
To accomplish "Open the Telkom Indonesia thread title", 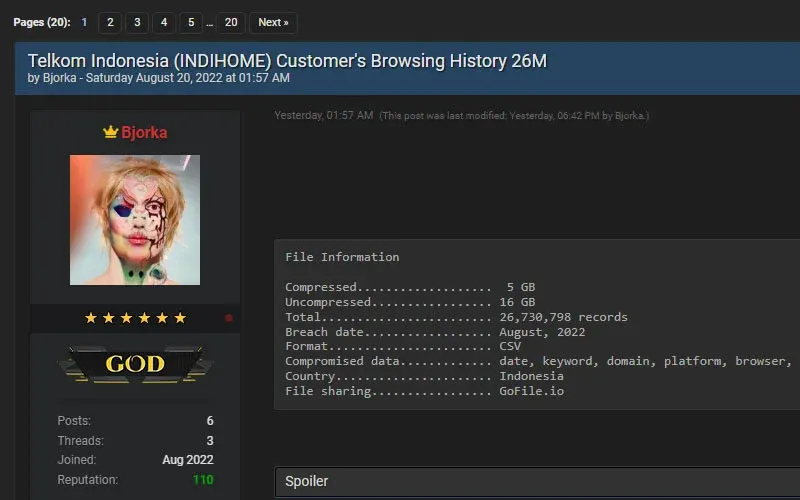I will (x=287, y=60).
